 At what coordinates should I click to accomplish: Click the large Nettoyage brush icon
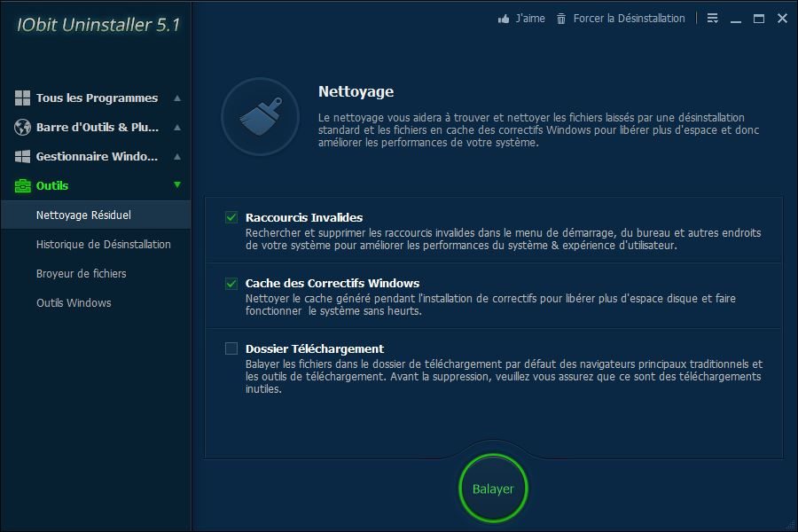coord(260,116)
